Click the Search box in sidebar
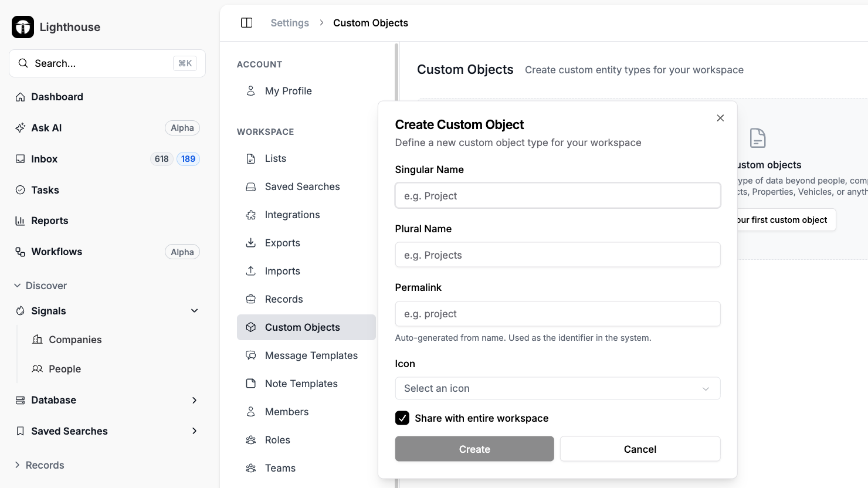This screenshot has width=868, height=488. point(107,63)
